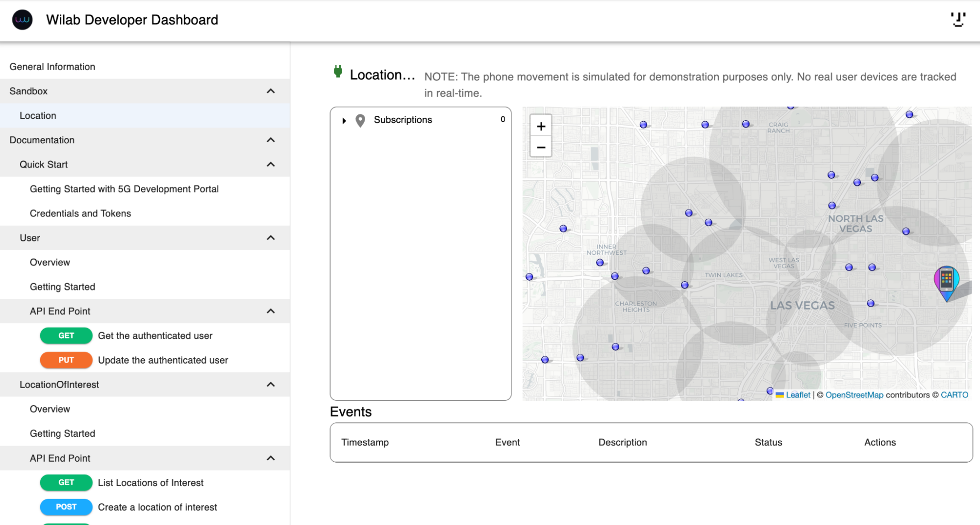The height and width of the screenshot is (525, 980).
Task: Click the Actions column header
Action: tap(880, 443)
